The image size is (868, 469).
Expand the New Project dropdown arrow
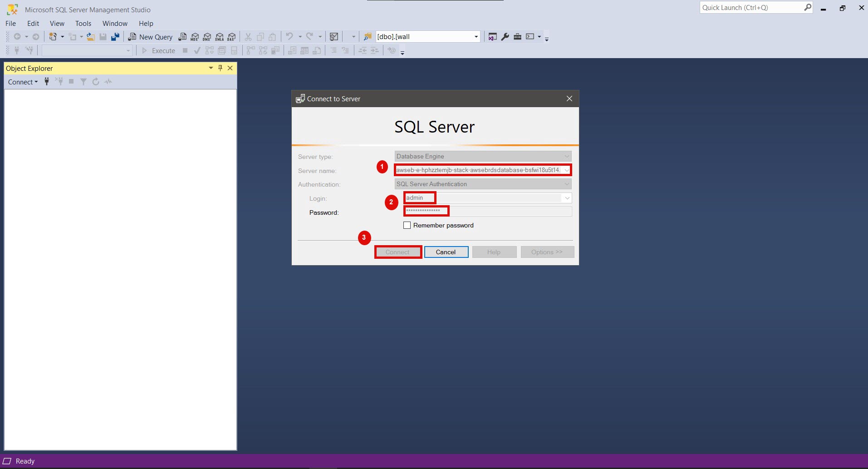coord(62,37)
